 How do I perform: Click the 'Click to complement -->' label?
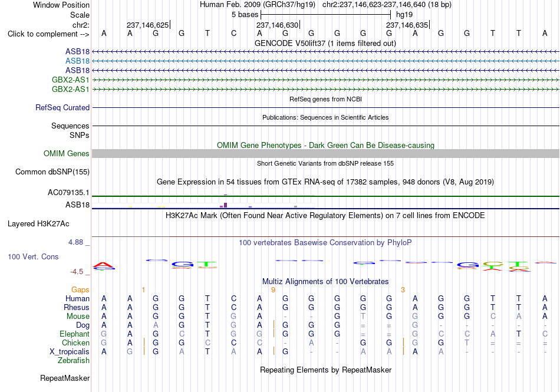coord(48,34)
